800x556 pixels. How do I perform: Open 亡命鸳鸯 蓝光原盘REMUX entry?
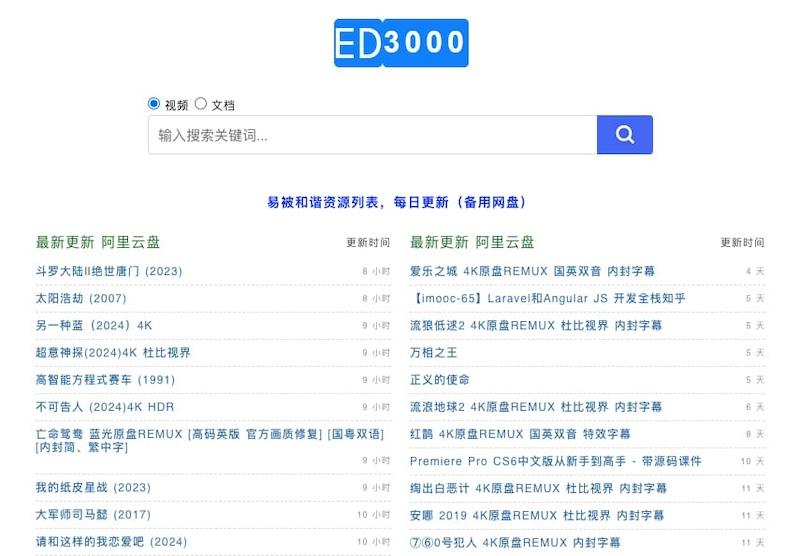[x=210, y=440]
